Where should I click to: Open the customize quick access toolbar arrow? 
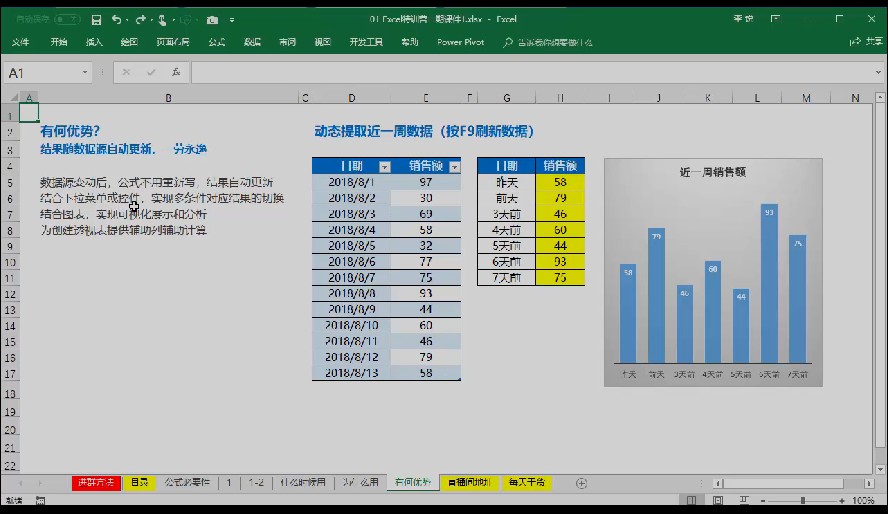tap(232, 20)
